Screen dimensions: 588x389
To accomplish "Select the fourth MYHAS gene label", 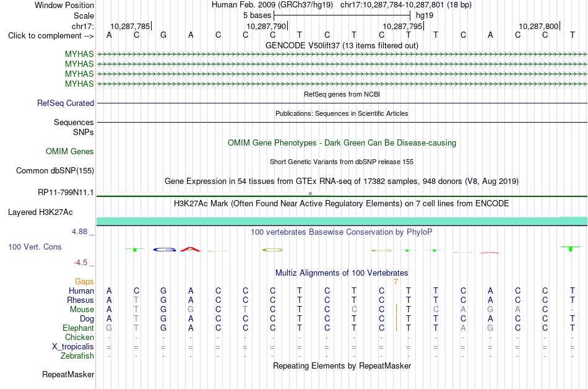I will 79,84.
